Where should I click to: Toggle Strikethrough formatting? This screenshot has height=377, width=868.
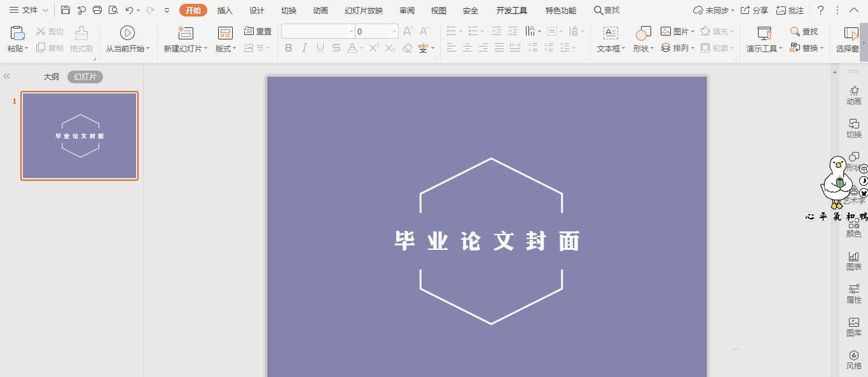[336, 48]
